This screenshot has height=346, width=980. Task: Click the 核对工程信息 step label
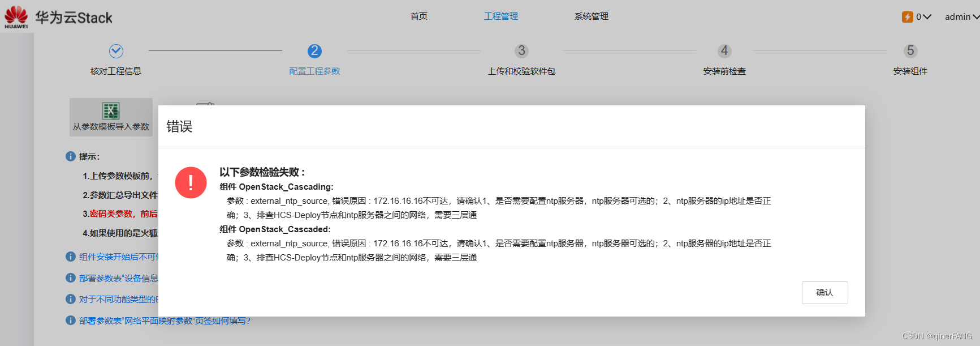[x=116, y=71]
